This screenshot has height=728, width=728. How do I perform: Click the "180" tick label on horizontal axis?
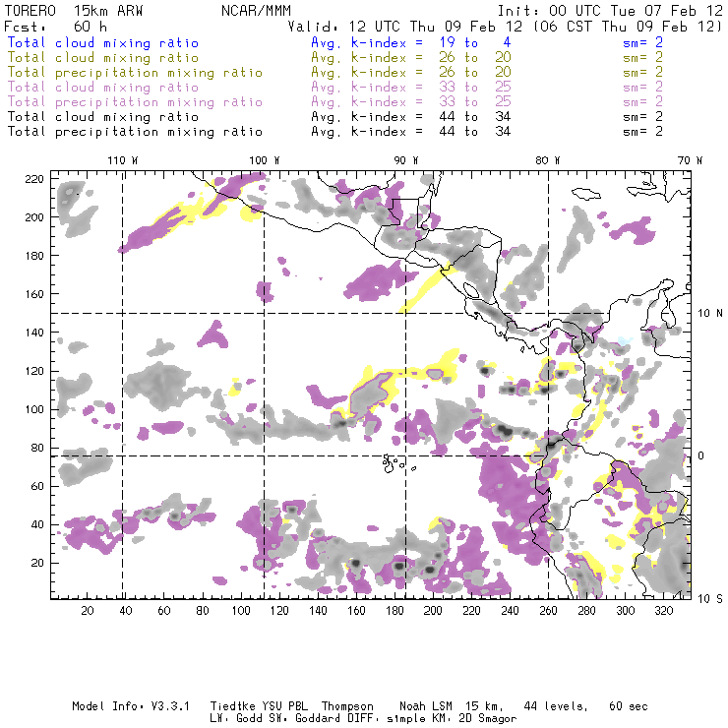click(394, 611)
